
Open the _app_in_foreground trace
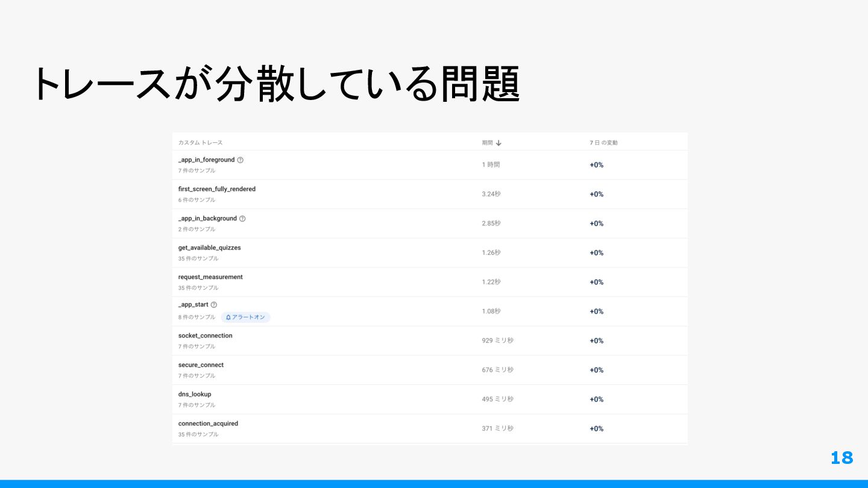[206, 160]
